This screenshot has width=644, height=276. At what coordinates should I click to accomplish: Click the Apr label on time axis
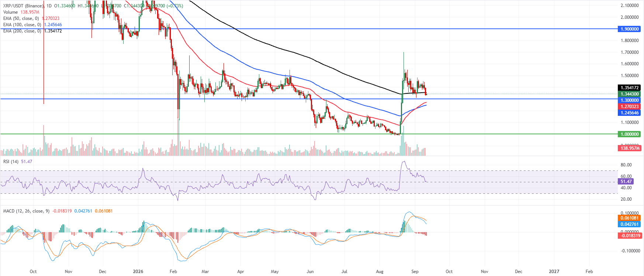[x=240, y=272]
